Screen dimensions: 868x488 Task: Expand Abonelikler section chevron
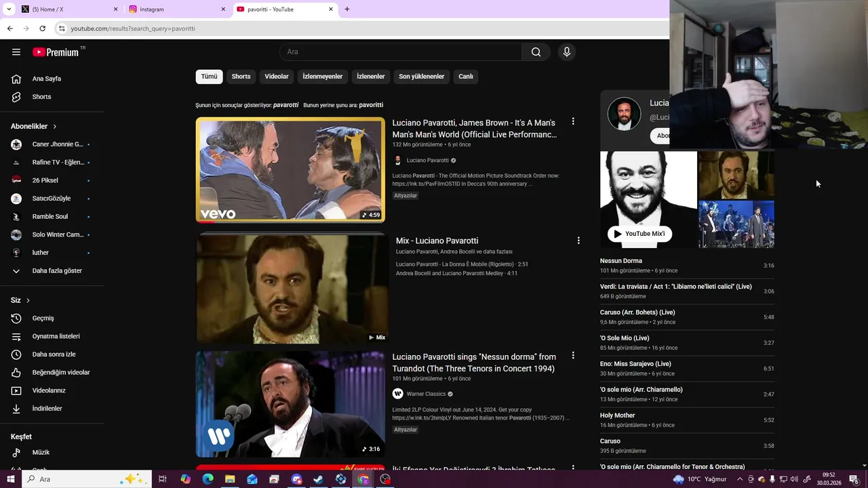tap(55, 127)
